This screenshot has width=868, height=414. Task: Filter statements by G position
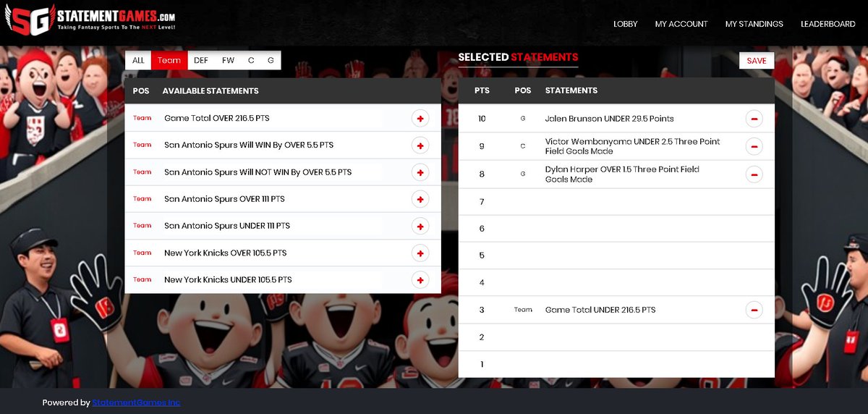point(271,61)
